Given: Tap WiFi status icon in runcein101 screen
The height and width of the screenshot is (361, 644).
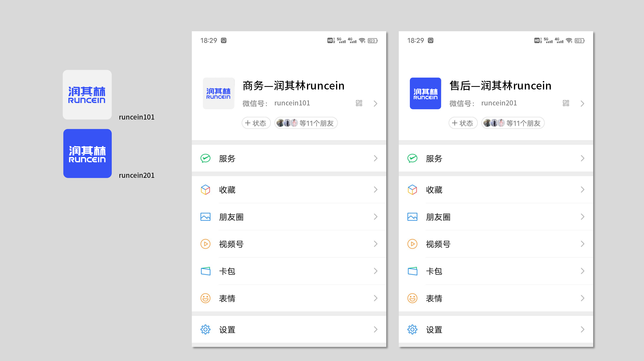Looking at the screenshot, I should 362,41.
